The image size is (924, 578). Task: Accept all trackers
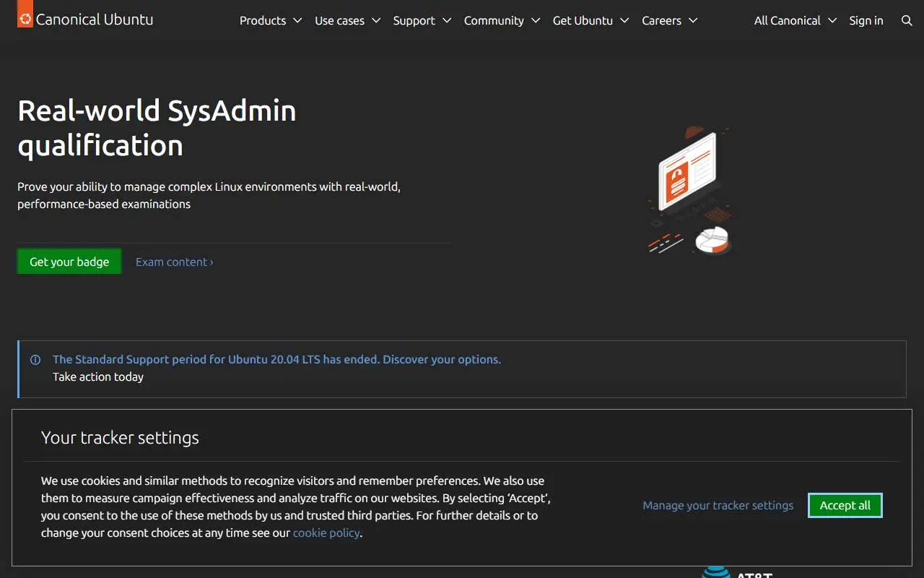pyautogui.click(x=845, y=505)
